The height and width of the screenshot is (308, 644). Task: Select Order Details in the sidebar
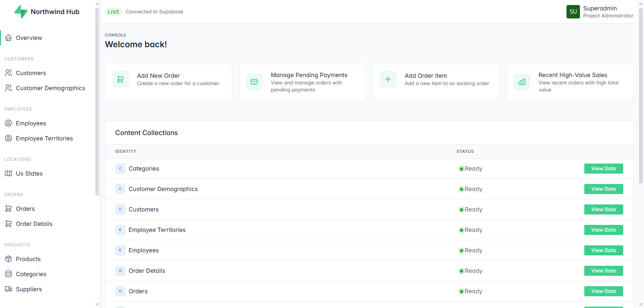click(x=34, y=224)
